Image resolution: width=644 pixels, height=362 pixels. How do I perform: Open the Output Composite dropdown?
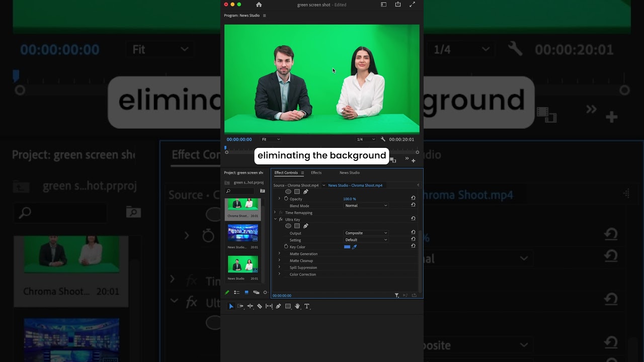[366, 233]
